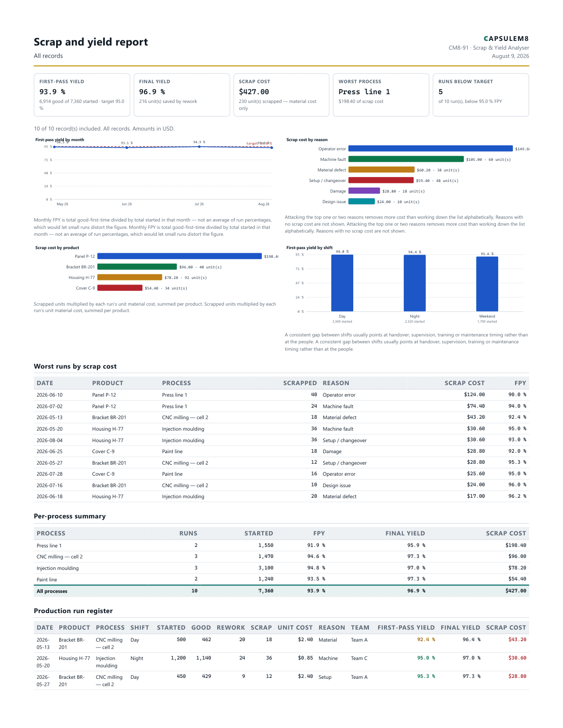Image resolution: width=563 pixels, height=728 pixels.
Task: Click the Runs Below Target value 5
Action: point(441,92)
